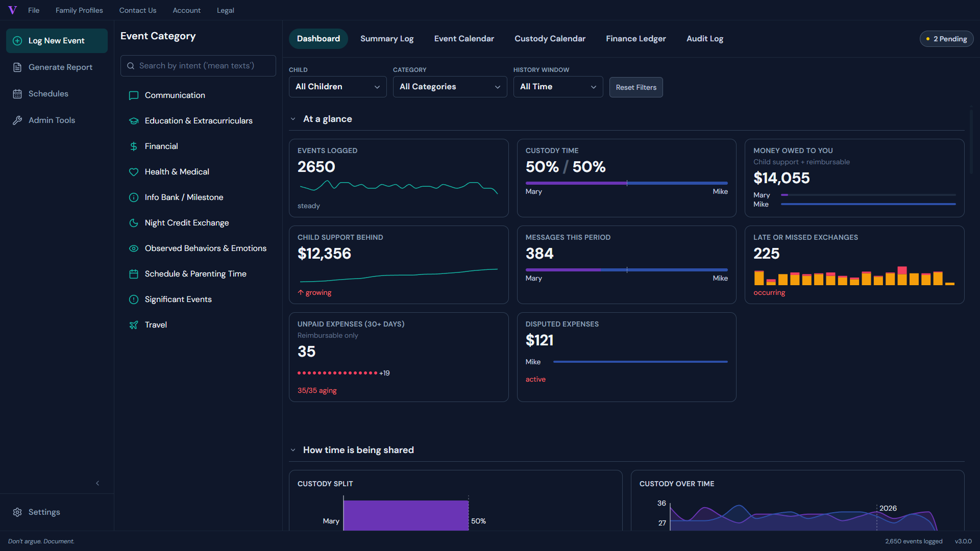
Task: Click the Travel airplane icon
Action: (134, 325)
